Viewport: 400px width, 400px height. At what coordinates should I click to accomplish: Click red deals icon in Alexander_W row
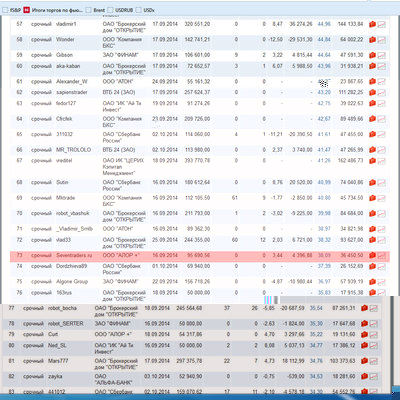click(372, 81)
